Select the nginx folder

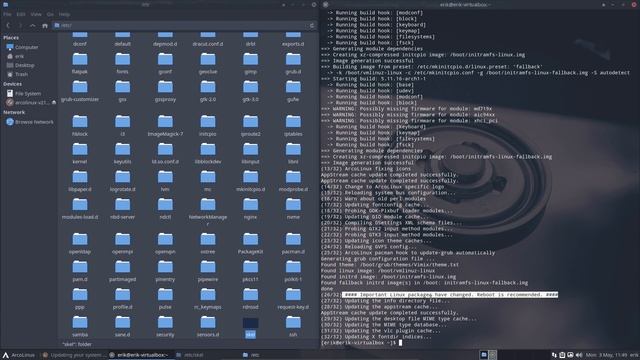(x=251, y=209)
